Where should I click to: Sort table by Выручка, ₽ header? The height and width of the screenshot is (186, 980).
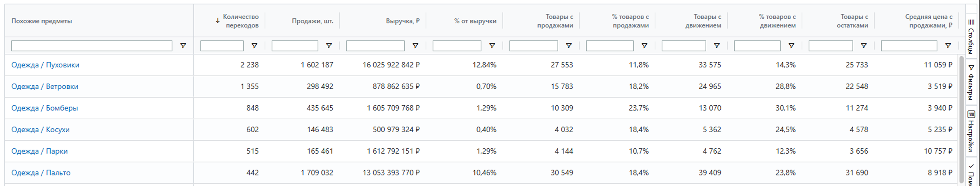click(x=402, y=21)
